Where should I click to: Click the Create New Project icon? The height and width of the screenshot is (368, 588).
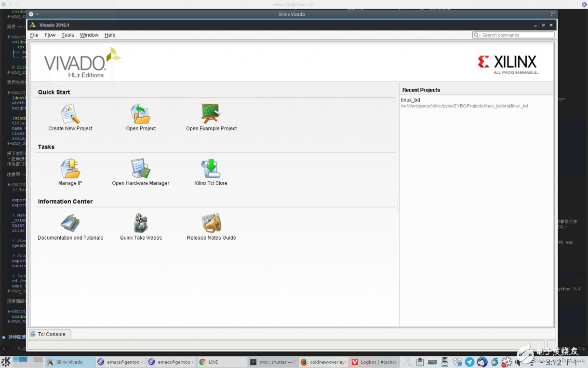[x=70, y=114]
